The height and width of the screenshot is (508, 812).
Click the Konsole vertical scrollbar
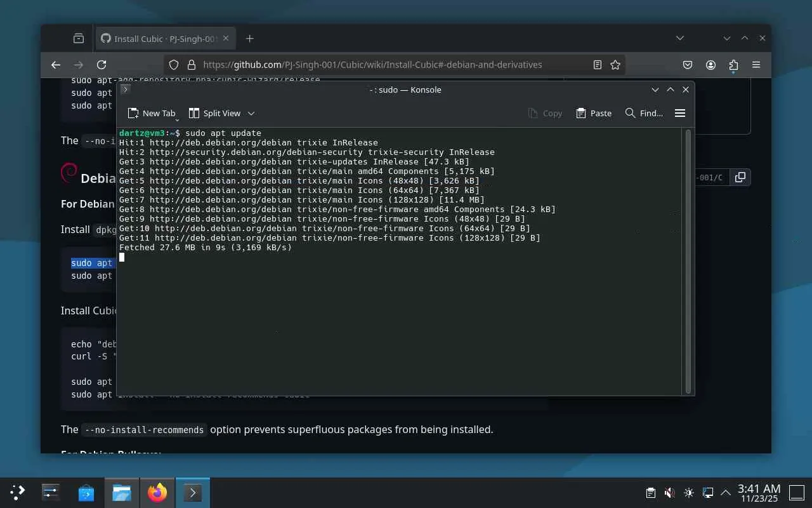(688, 260)
